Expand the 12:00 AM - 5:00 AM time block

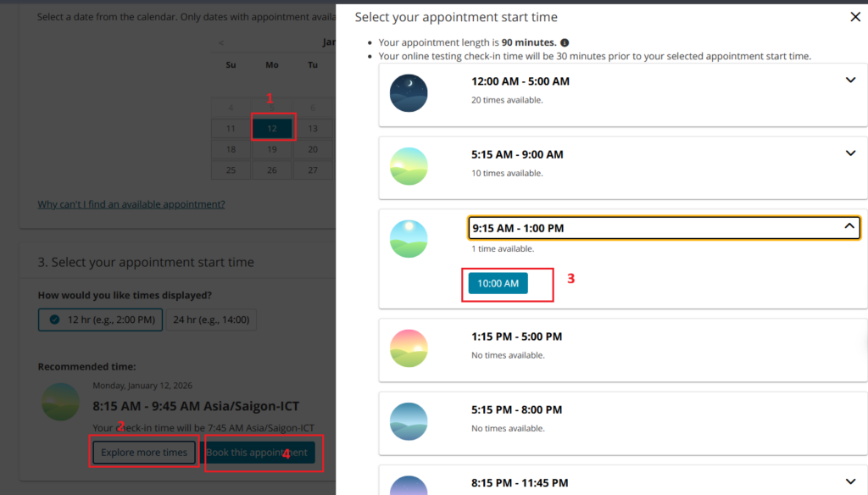[x=851, y=81]
